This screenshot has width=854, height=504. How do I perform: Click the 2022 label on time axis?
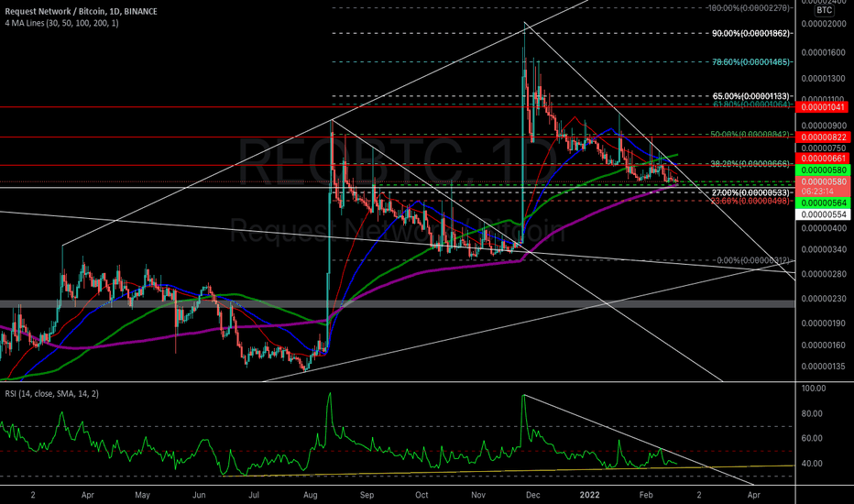[x=589, y=495]
